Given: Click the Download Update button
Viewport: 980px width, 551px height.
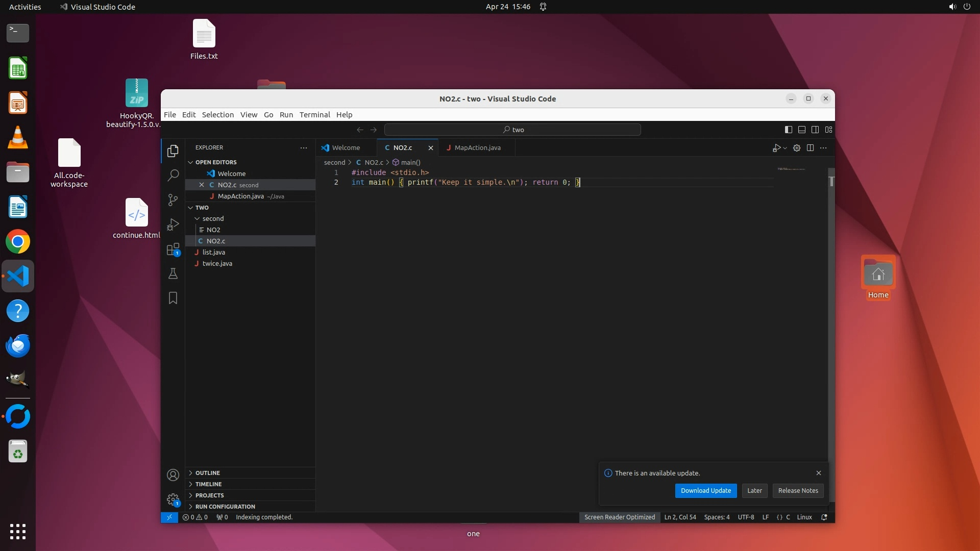Looking at the screenshot, I should pyautogui.click(x=705, y=491).
